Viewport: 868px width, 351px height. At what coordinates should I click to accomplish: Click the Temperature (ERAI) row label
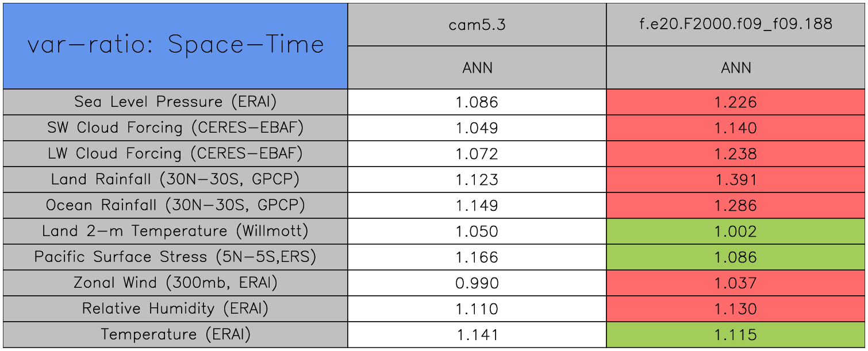[175, 335]
